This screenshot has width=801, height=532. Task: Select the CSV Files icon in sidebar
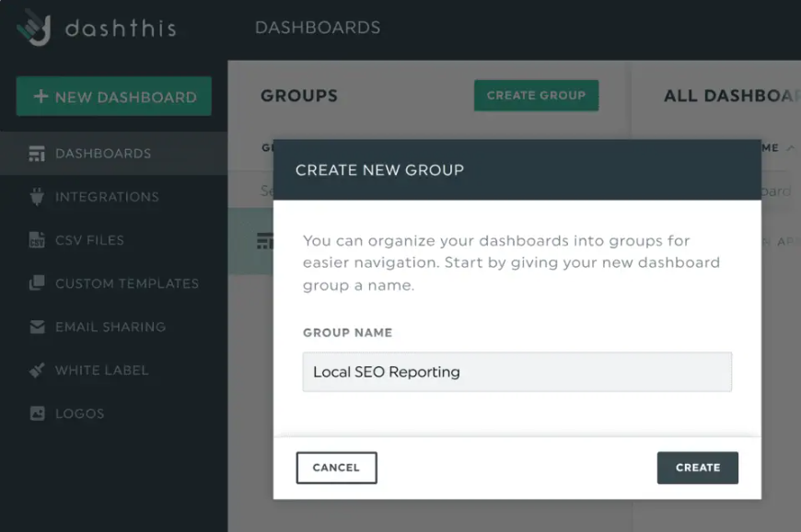tap(37, 240)
